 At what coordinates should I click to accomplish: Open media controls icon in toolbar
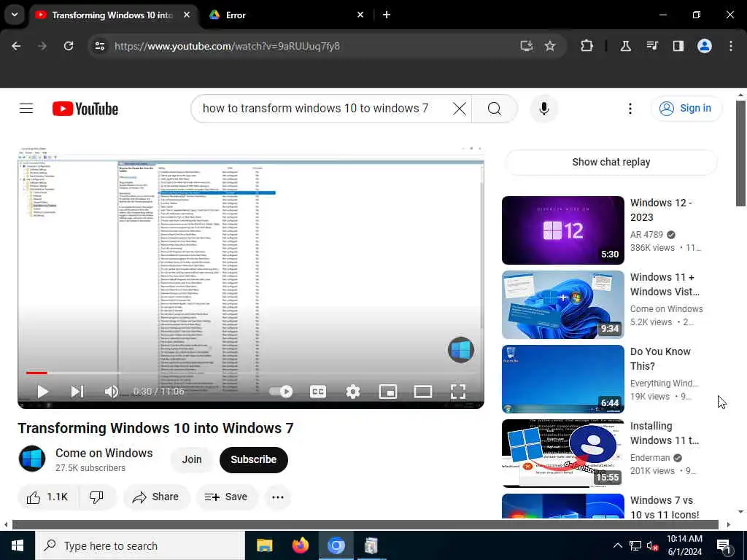point(652,46)
